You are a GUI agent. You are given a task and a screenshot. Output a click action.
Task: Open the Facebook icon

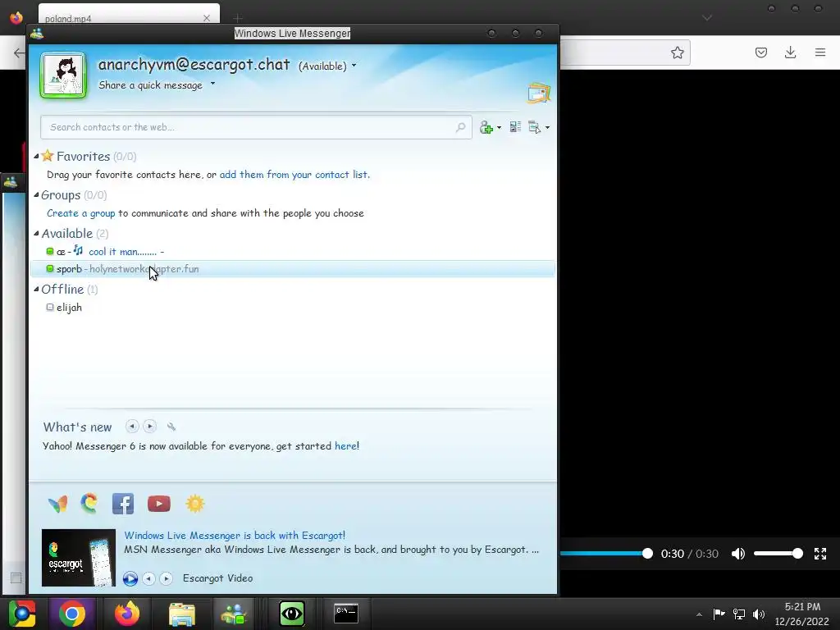click(x=123, y=504)
